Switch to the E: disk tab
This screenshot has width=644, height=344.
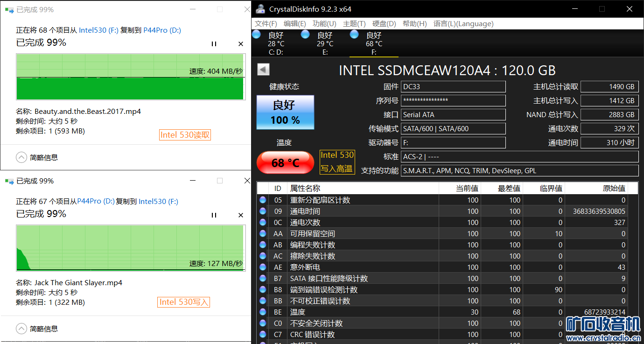[325, 43]
